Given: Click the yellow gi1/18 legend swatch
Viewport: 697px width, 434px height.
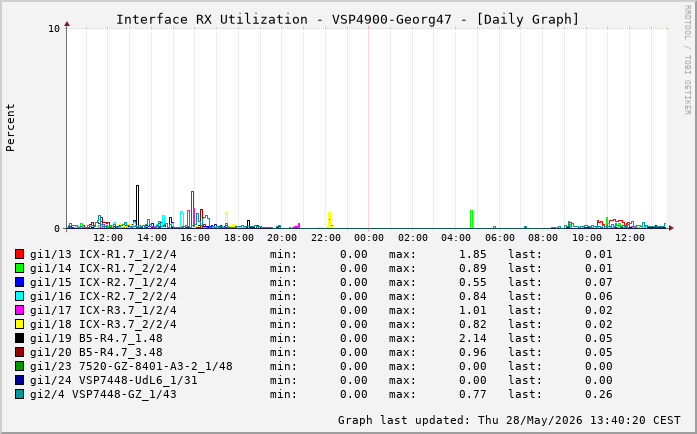Looking at the screenshot, I should pos(20,324).
